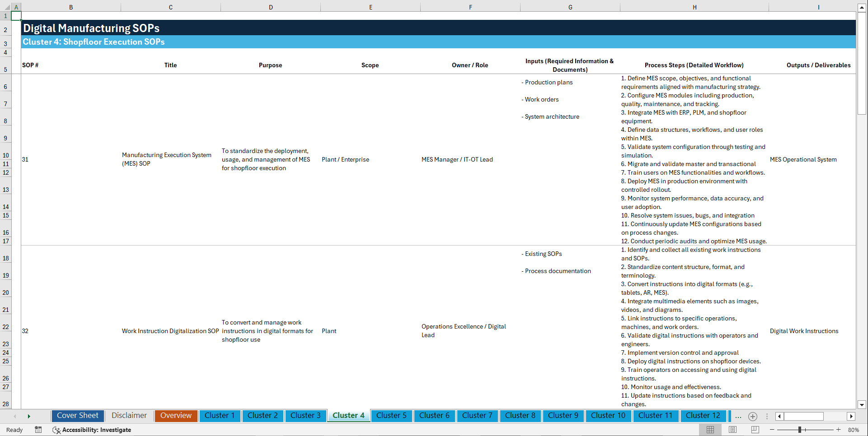Click the Select All corner triangle
The width and height of the screenshot is (868, 436).
click(5, 7)
